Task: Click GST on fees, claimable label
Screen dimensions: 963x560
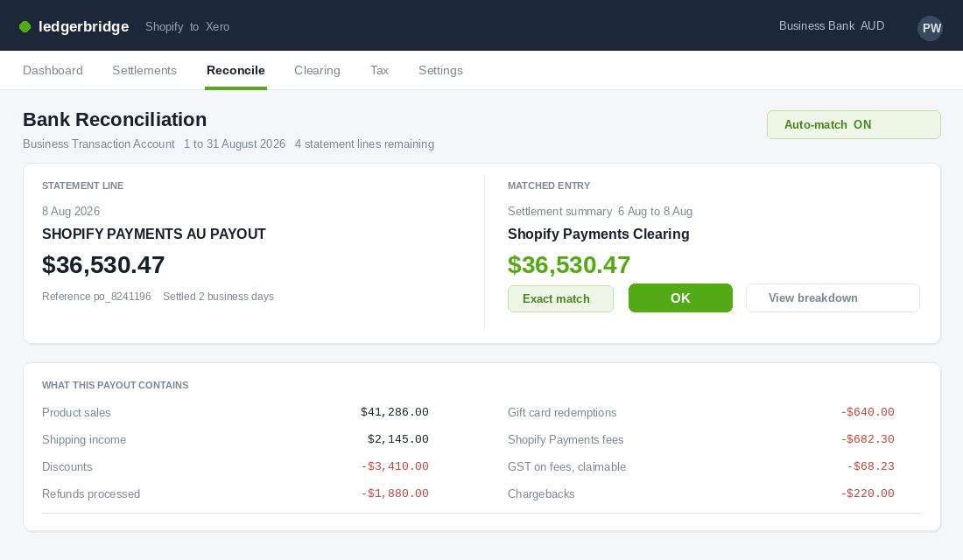Action: point(567,466)
